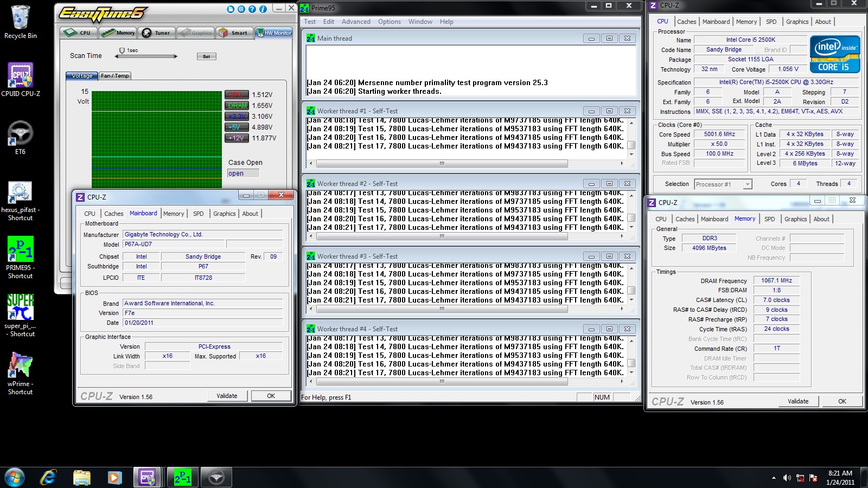Open Memory tab in Mainboard CPU-Z window
Image resolution: width=868 pixels, height=488 pixels.
174,214
